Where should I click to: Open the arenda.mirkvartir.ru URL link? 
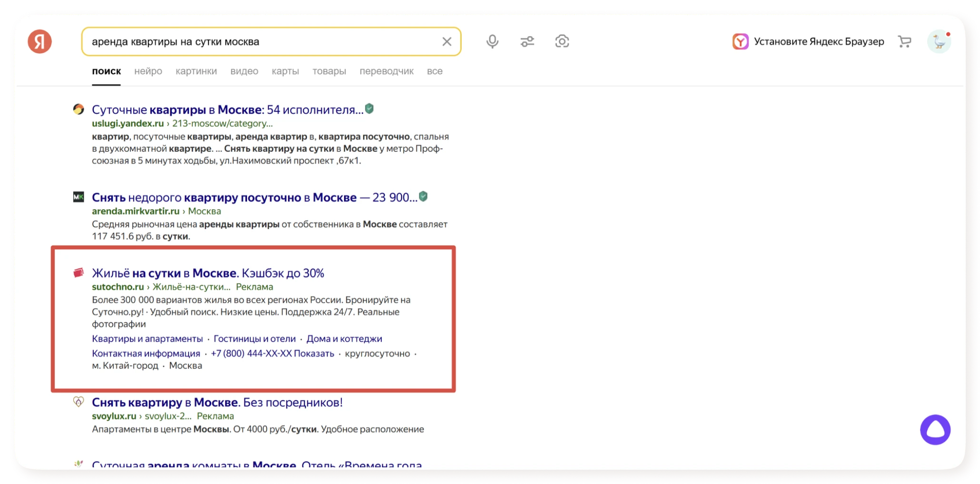(136, 211)
